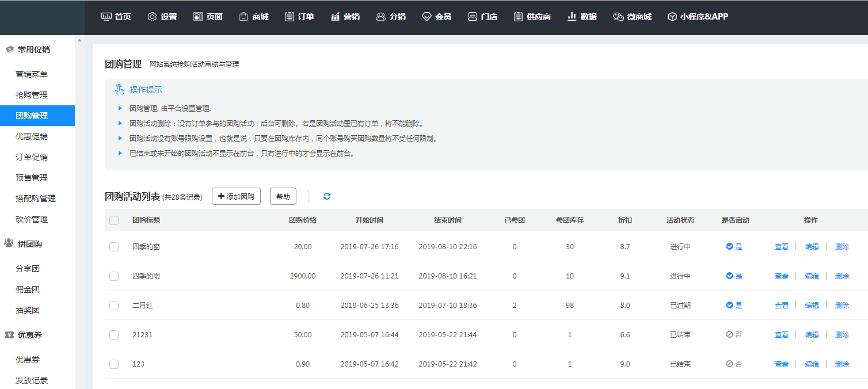Open 抢购管理 in the left sidebar
The height and width of the screenshot is (389, 868).
(32, 95)
